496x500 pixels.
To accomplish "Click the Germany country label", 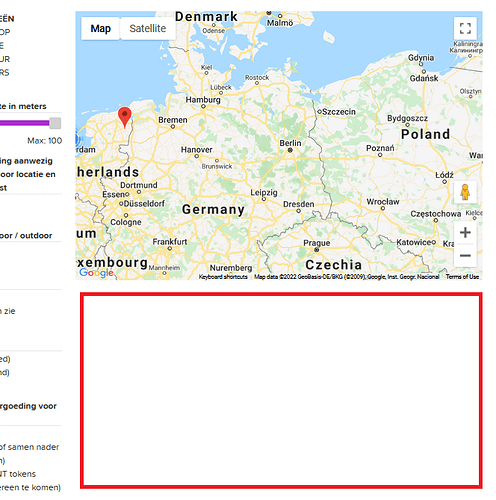I will 213,210.
